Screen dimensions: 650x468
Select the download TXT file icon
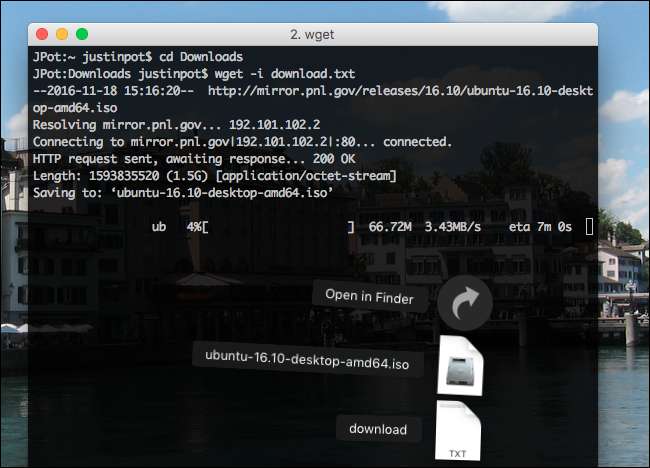[x=459, y=431]
